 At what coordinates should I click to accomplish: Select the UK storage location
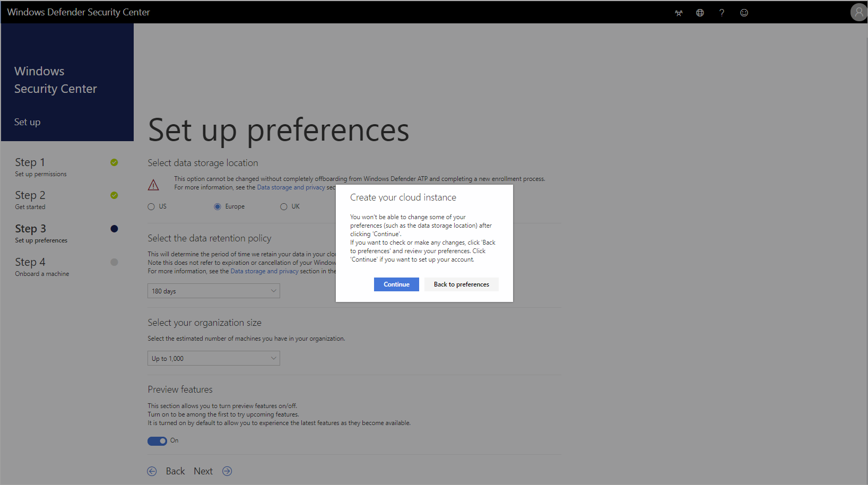284,206
